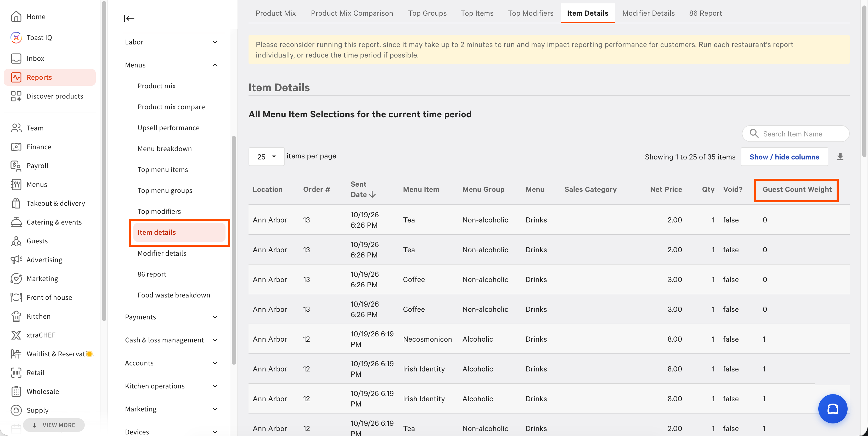Collapse the reports submenu panel arrow
The height and width of the screenshot is (436, 868).
[x=129, y=18]
